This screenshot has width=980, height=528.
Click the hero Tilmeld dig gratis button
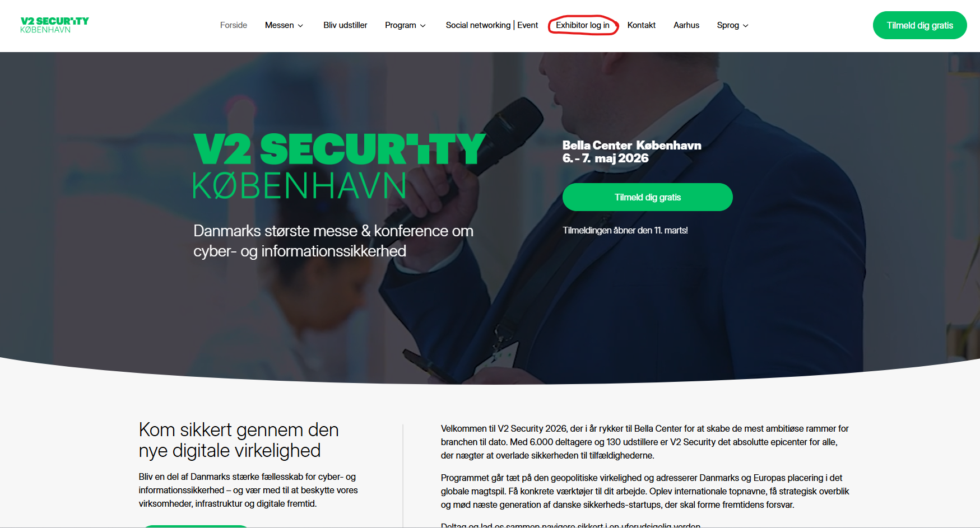(x=648, y=197)
